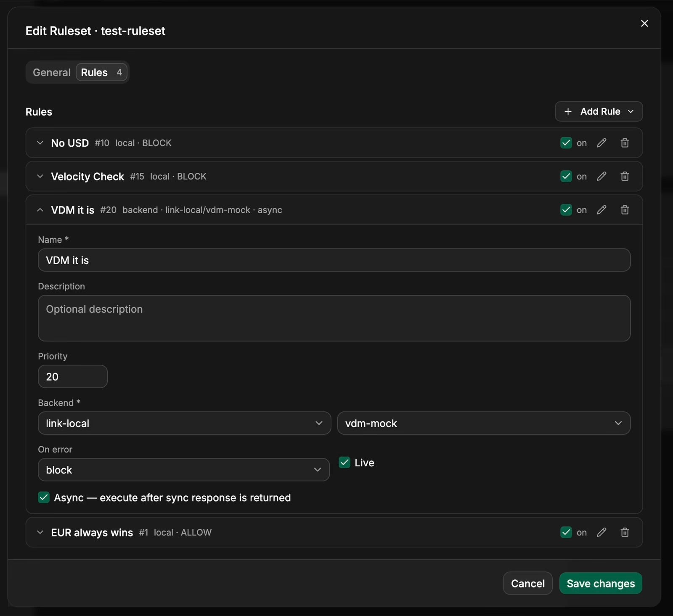Select the Rules tab
Viewport: 673px width, 616px height.
point(101,72)
